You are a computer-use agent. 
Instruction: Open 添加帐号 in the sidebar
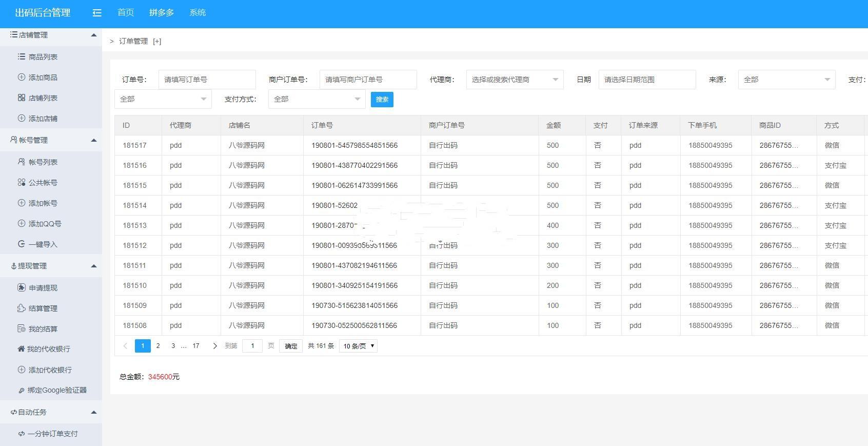(43, 203)
